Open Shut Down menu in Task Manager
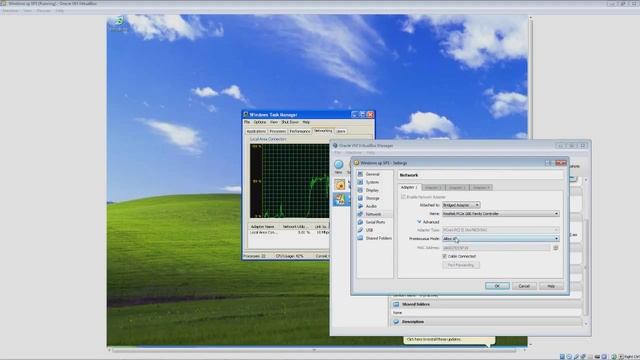 click(290, 122)
